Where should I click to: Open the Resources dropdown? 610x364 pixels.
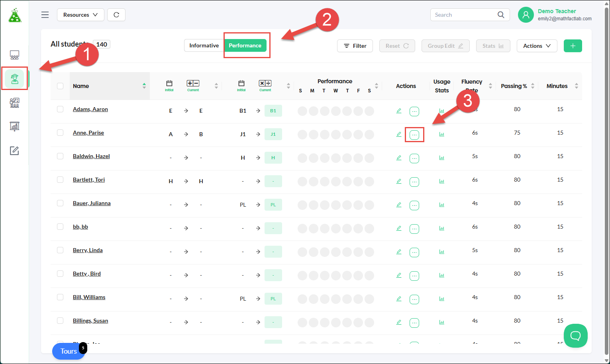click(80, 15)
